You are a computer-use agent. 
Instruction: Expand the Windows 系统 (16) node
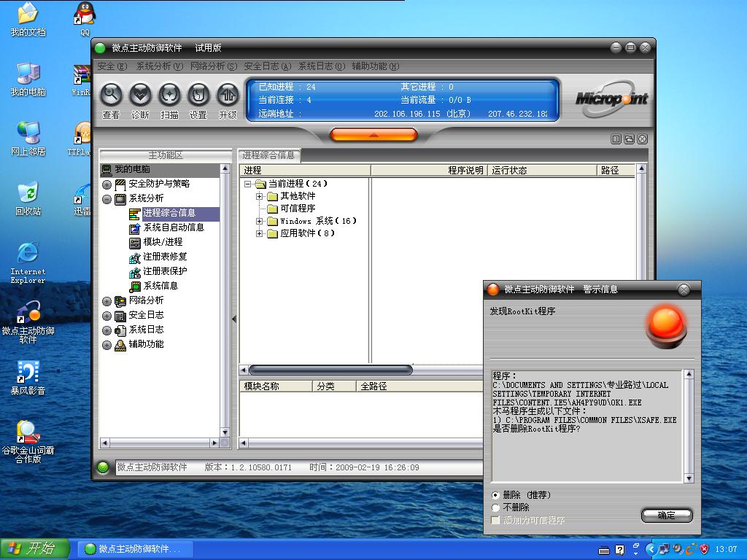[x=260, y=221]
